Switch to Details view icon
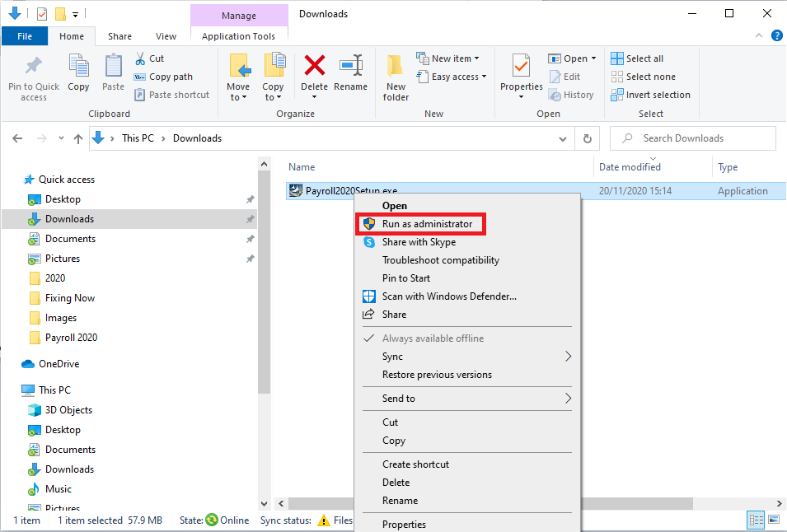Screen dimensions: 787x532 click(756, 520)
